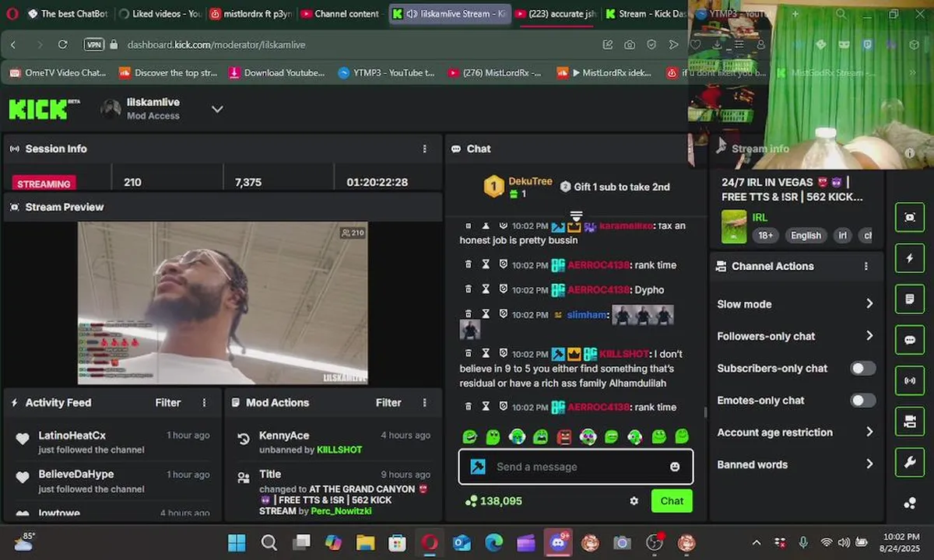The height and width of the screenshot is (560, 934).
Task: Open 'OmeTV Video Chat' bookmark
Action: 58,73
